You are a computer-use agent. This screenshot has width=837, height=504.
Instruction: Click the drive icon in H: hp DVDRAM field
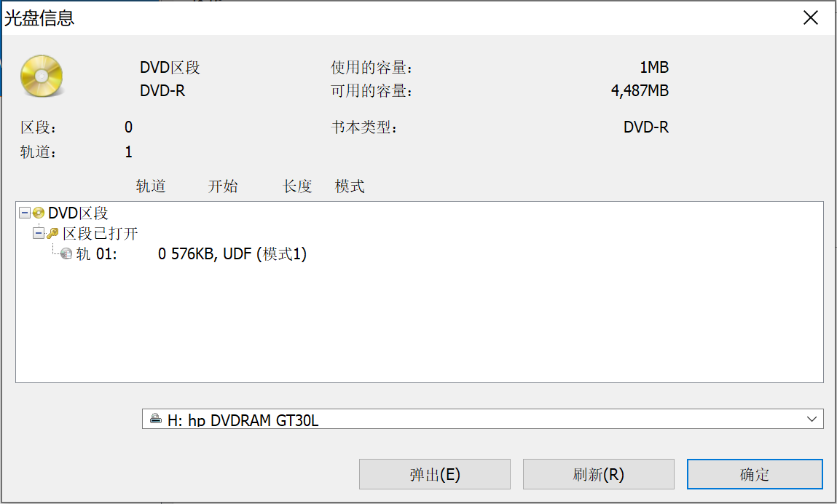155,419
